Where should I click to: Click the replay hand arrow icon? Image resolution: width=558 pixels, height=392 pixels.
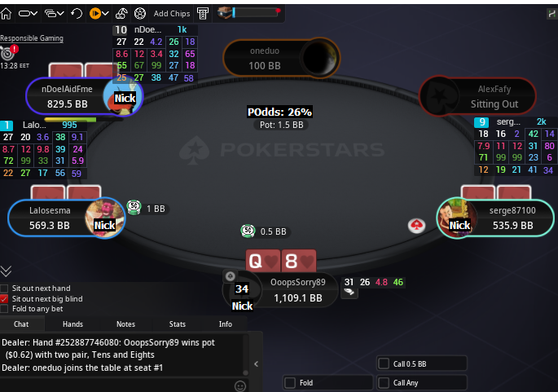(76, 14)
